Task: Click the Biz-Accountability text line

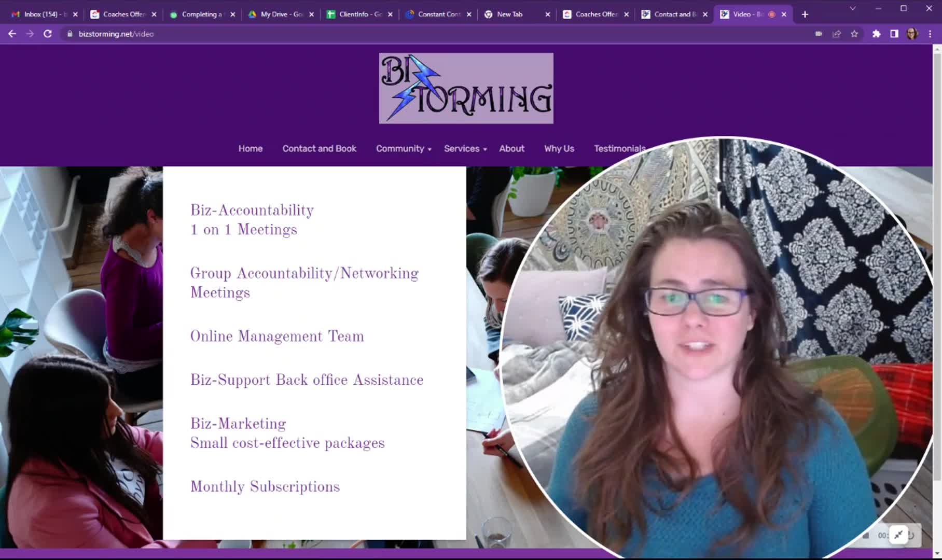Action: point(252,210)
